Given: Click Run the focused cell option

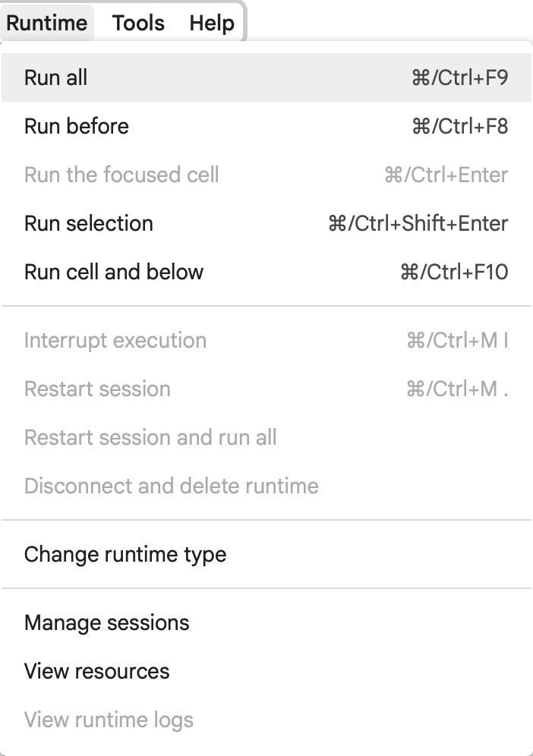Looking at the screenshot, I should pyautogui.click(x=266, y=175).
